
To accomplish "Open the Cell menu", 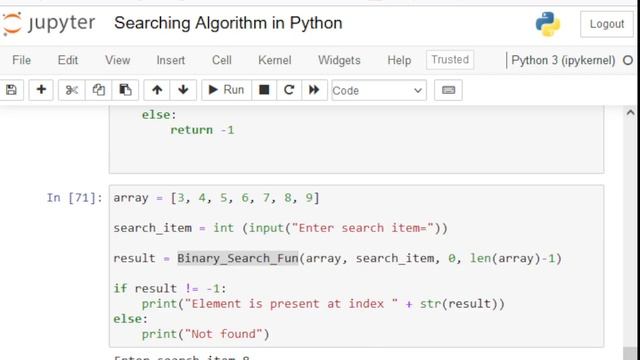I will coord(222,60).
